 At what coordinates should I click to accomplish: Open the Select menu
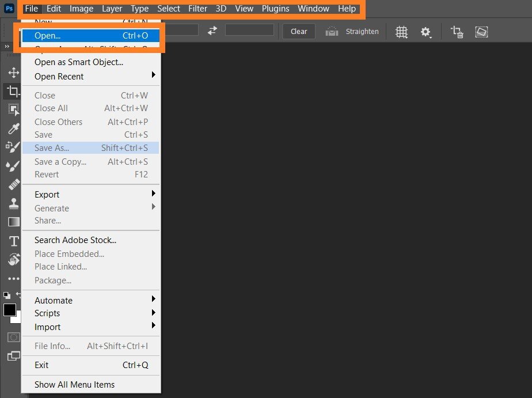click(x=169, y=9)
